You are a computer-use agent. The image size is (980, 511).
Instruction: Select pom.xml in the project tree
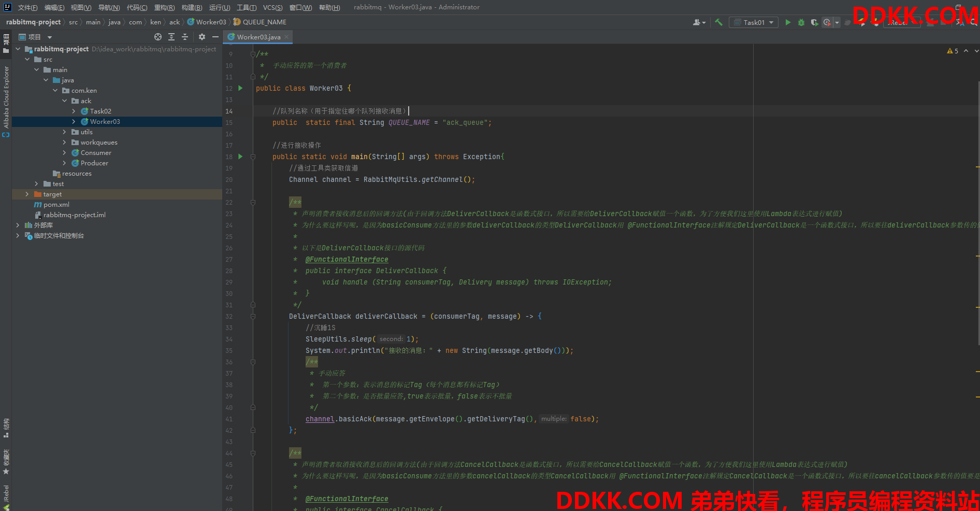56,205
